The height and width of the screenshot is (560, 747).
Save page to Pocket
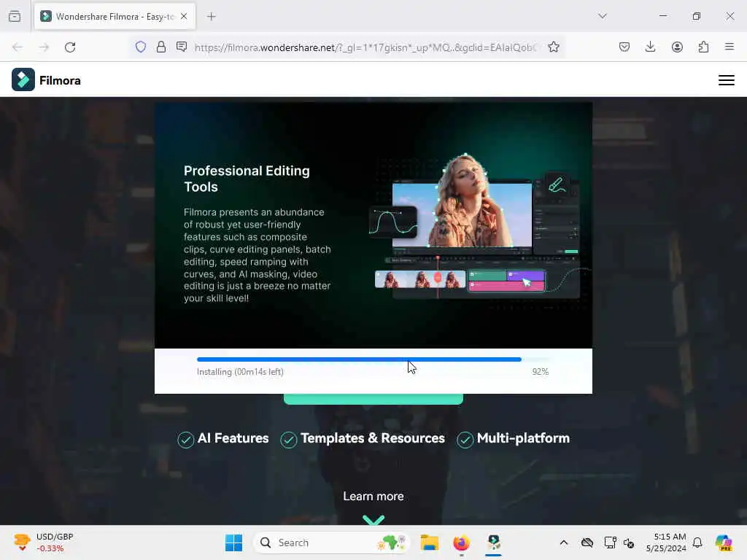(x=624, y=47)
